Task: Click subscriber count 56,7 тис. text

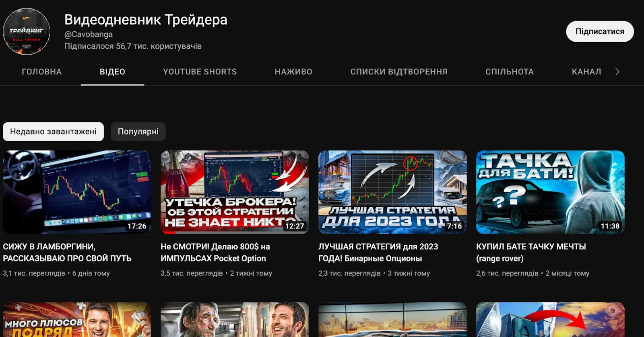Action: pos(133,46)
